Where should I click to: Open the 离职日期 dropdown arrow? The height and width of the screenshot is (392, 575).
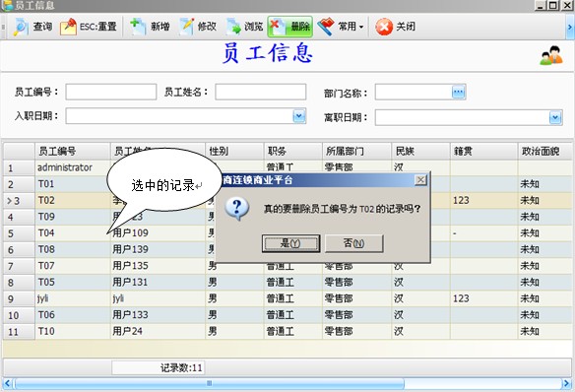[555, 118]
